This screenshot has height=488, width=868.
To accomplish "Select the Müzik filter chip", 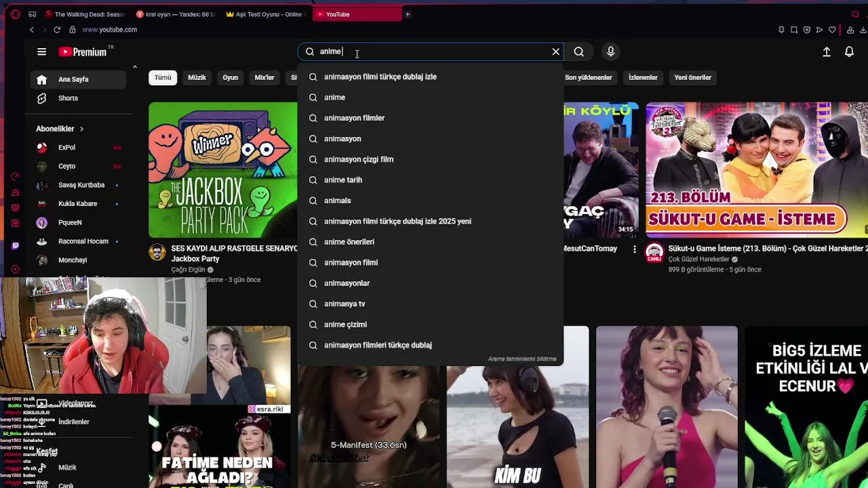I will [197, 77].
